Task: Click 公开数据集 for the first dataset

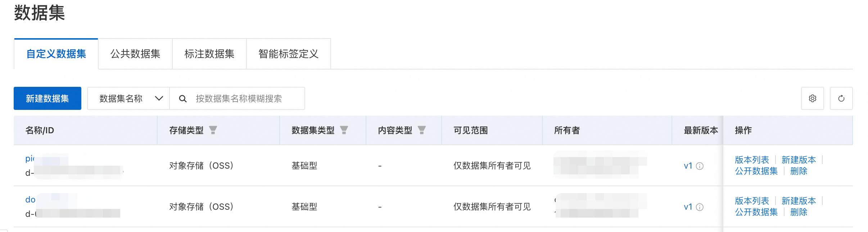Action: [756, 171]
